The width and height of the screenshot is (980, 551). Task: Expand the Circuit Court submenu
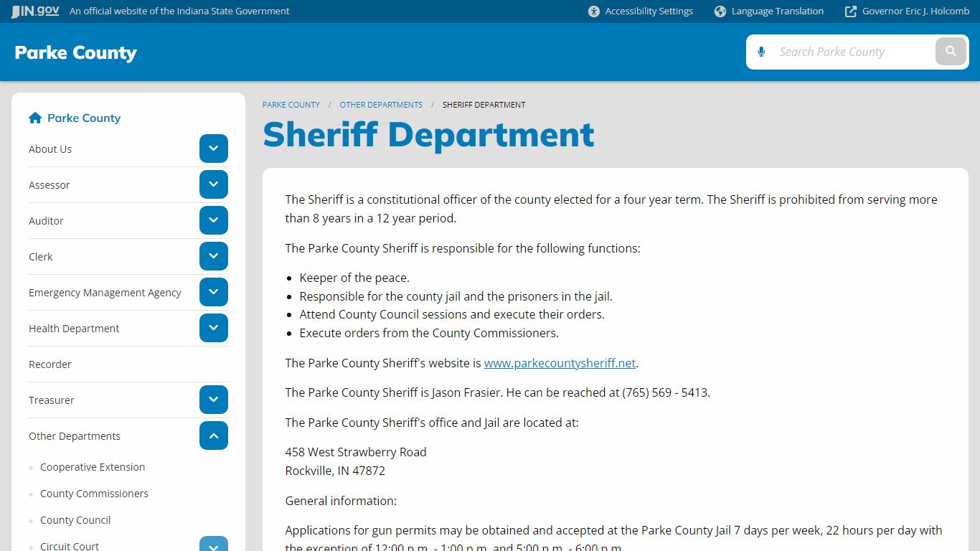pos(214,545)
